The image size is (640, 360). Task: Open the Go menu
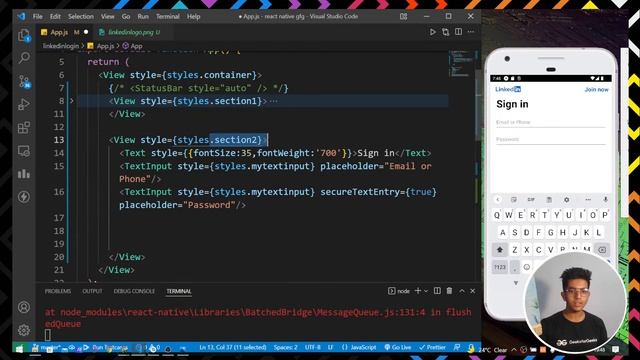click(x=126, y=16)
